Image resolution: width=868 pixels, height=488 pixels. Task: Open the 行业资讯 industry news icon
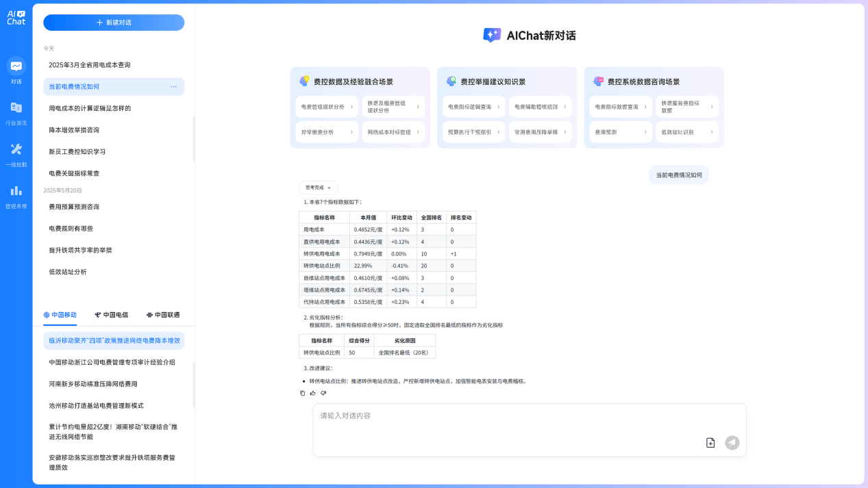[16, 108]
